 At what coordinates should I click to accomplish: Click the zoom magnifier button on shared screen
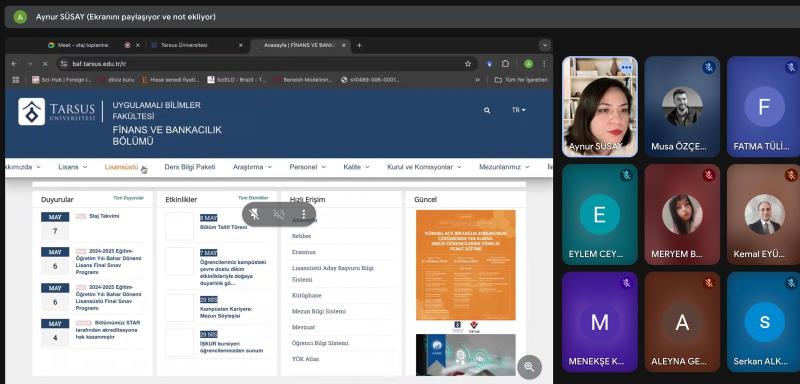(529, 367)
